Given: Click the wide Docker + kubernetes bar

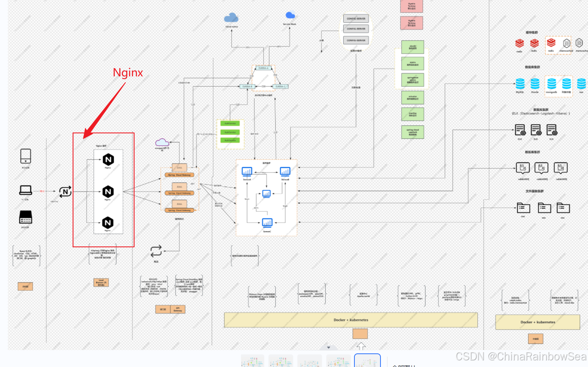Looking at the screenshot, I should coord(351,320).
